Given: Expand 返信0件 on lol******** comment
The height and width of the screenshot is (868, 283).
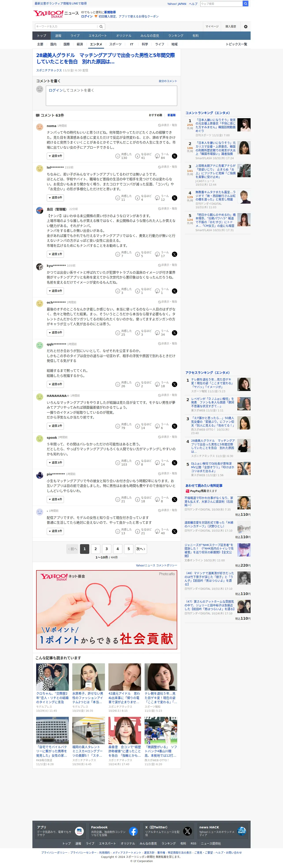Looking at the screenshot, I should tap(55, 198).
